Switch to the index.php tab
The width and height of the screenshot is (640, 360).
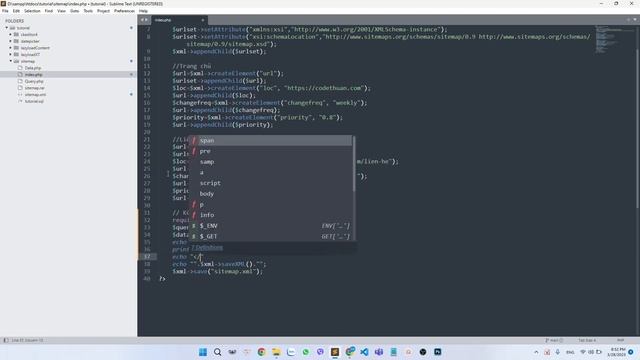pos(179,20)
